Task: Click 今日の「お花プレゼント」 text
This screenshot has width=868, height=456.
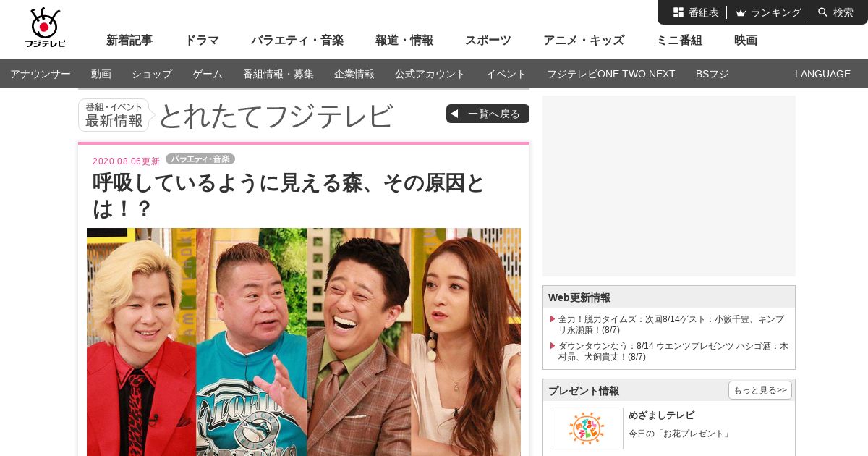Action: 680,434
